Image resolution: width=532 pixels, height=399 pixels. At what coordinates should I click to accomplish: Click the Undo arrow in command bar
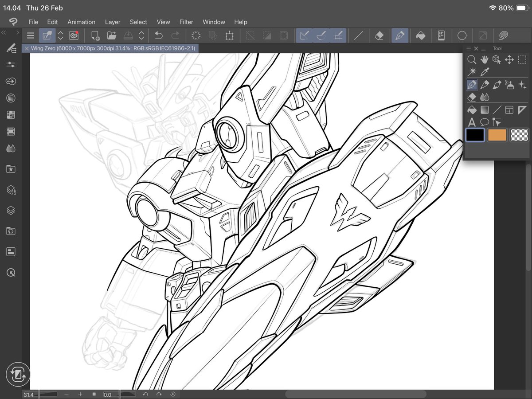(x=159, y=35)
